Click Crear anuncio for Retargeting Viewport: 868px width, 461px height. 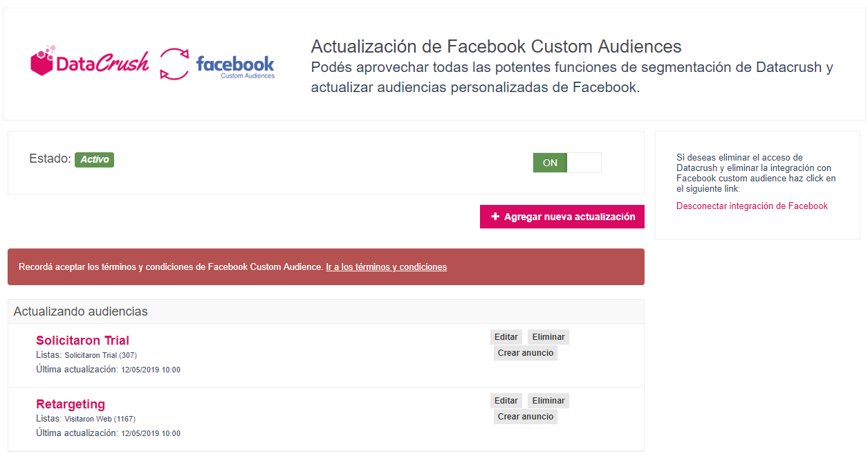tap(526, 417)
